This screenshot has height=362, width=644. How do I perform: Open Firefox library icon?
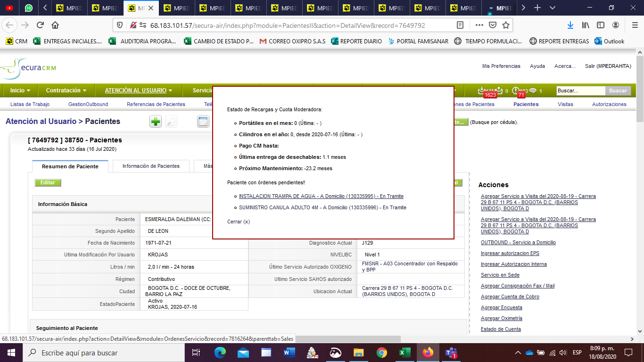click(586, 25)
